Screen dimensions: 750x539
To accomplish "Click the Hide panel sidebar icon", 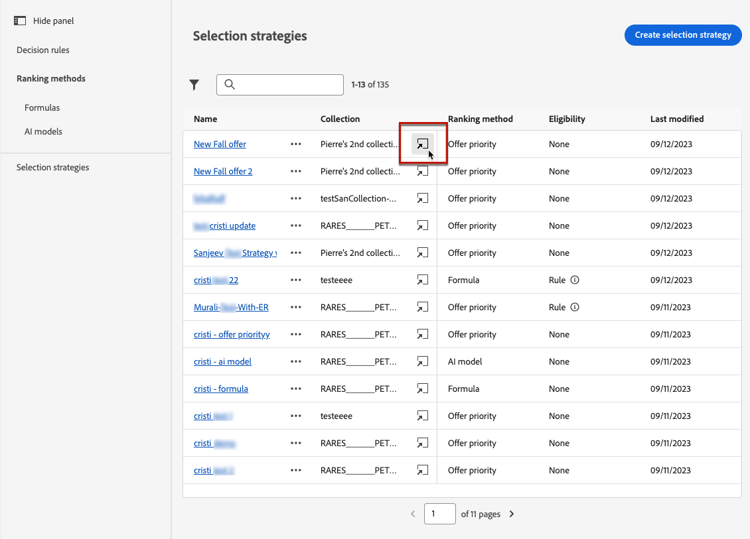I will click(x=20, y=21).
